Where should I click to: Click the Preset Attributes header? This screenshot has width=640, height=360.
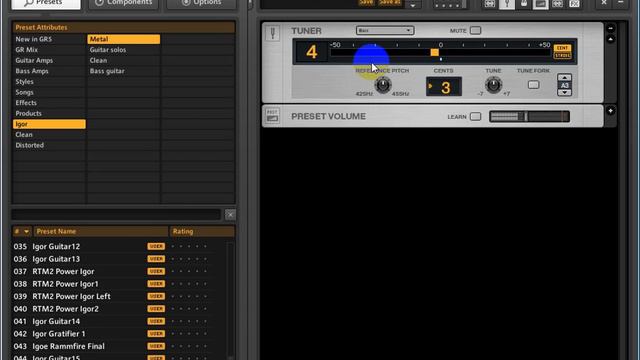click(124, 27)
